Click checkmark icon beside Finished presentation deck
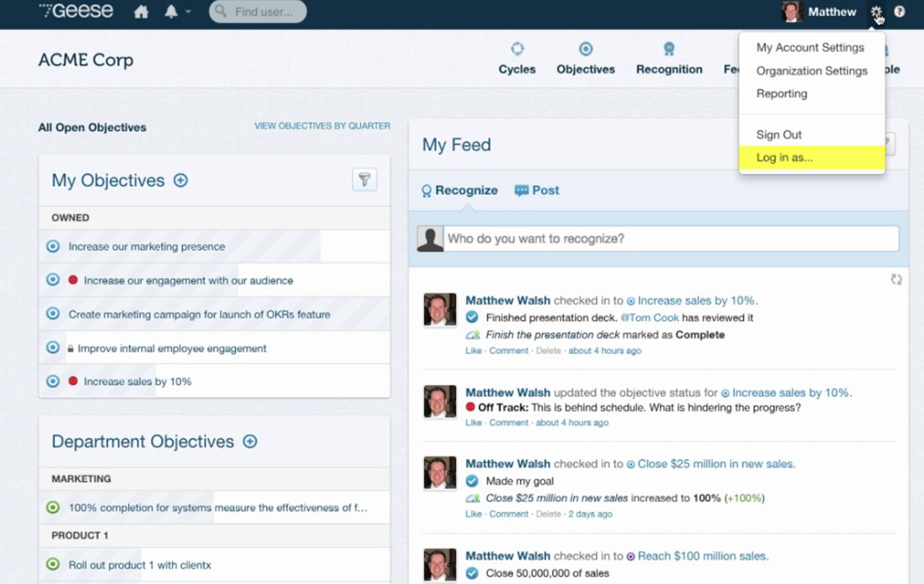Viewport: 924px width, 584px height. [x=472, y=317]
